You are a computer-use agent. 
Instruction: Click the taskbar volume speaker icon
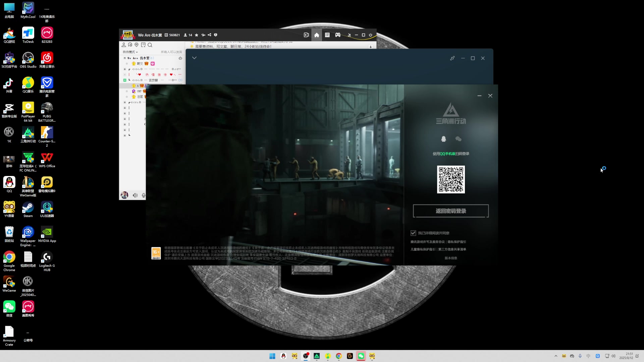click(x=613, y=356)
